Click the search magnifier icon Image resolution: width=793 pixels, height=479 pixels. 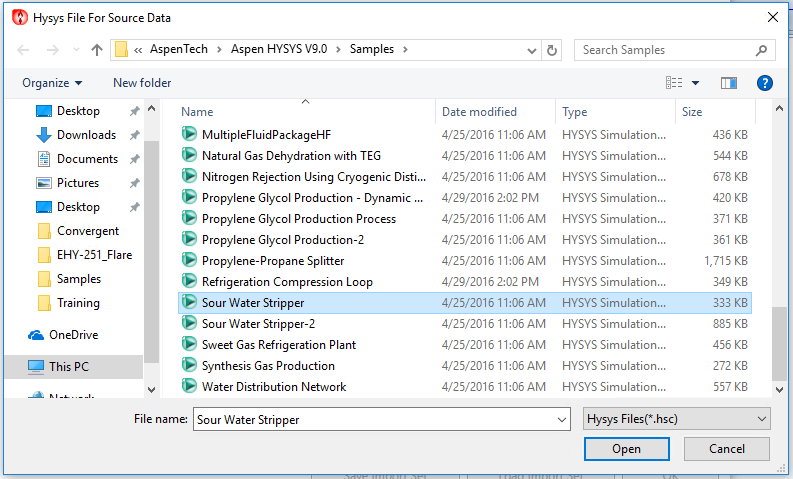761,50
